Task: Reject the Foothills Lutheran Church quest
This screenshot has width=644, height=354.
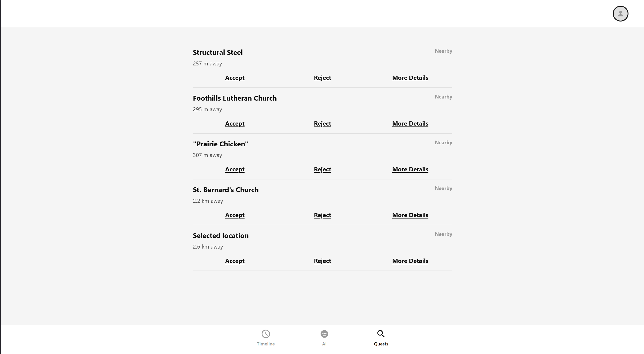Action: tap(323, 123)
